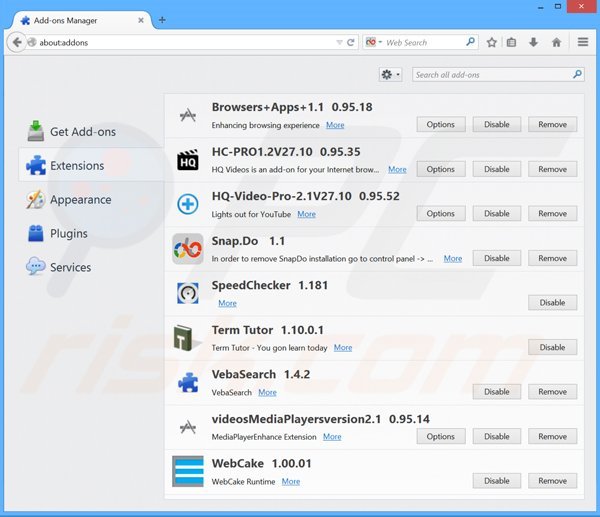The image size is (600, 517).
Task: Open Options for HC-PRO1.2V27.10
Action: click(441, 169)
